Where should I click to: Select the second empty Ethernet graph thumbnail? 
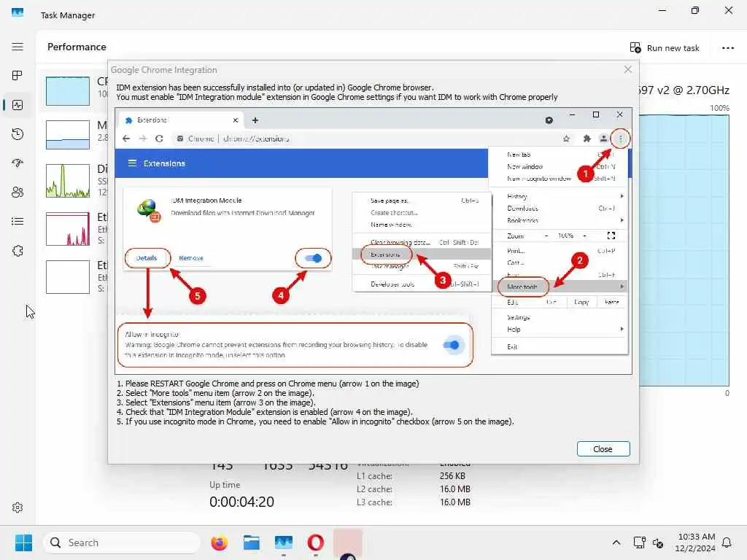click(x=68, y=277)
